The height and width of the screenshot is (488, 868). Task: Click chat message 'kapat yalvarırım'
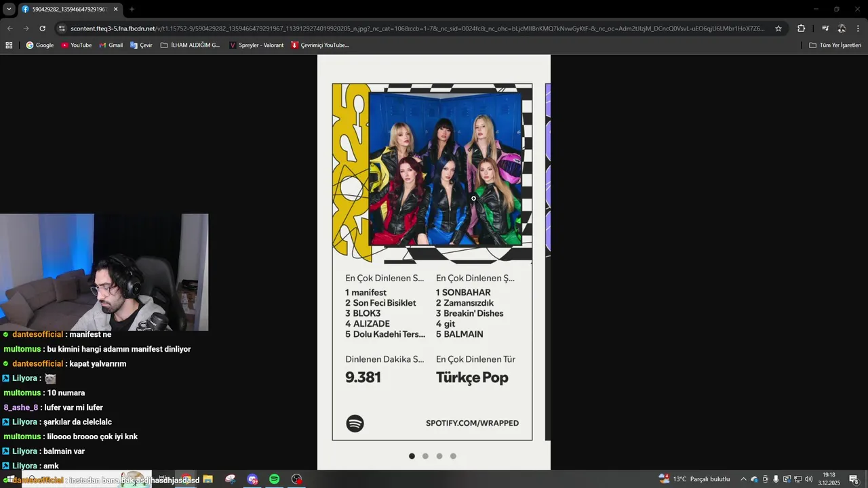pos(98,364)
